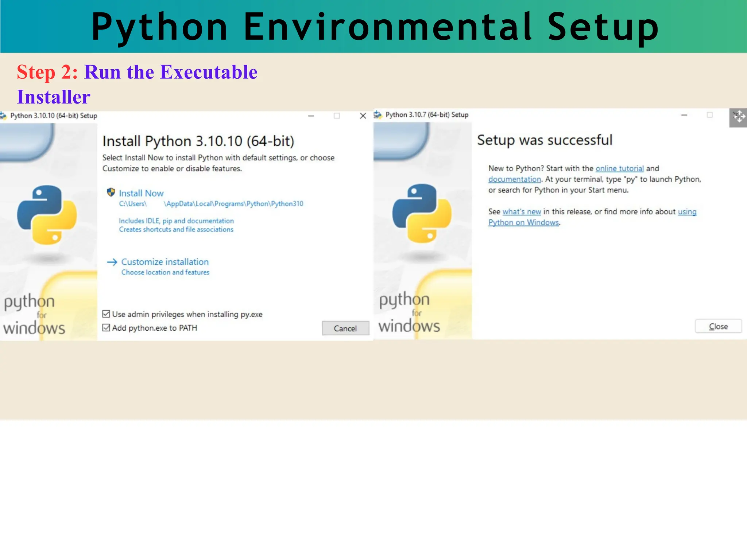Viewport: 747px width, 560px height.
Task: Click the Customize installation arrow icon
Action: coord(112,262)
